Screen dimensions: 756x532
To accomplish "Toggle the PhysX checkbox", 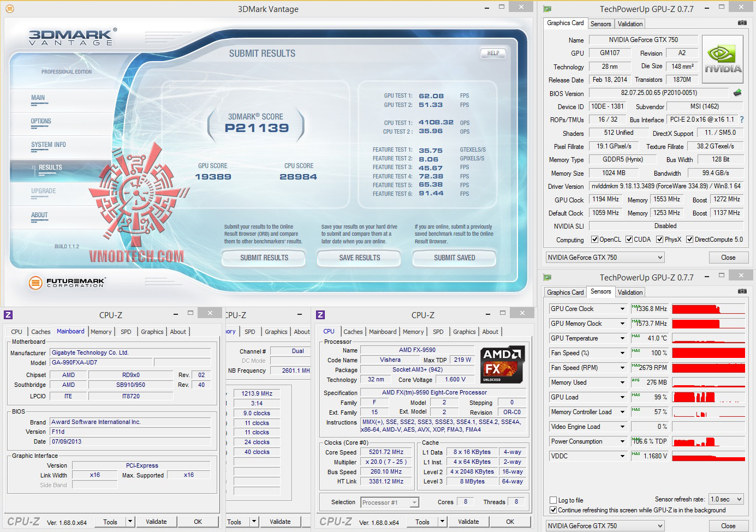I will 659,240.
